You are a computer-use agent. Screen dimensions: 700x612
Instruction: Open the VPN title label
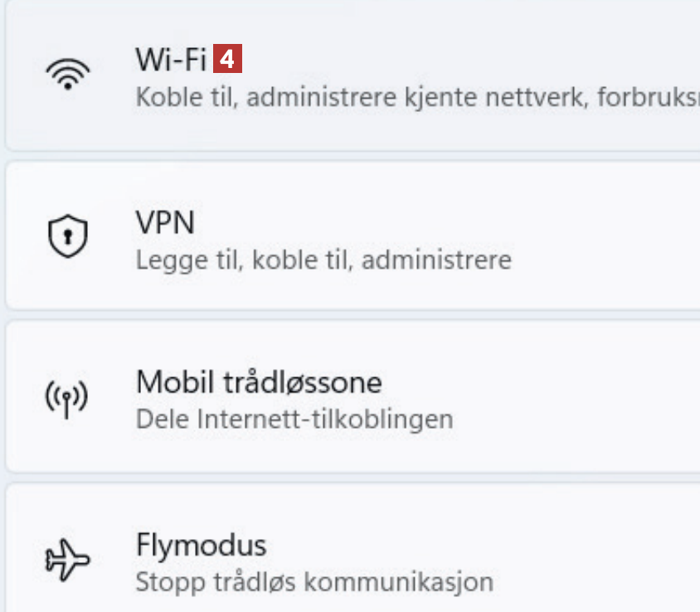165,222
